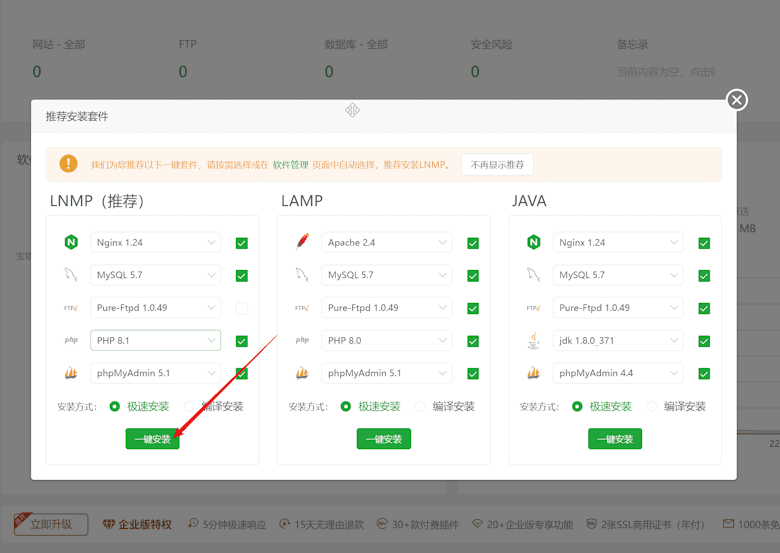Click the 5分钟极速响应 support icon

pyautogui.click(x=193, y=523)
